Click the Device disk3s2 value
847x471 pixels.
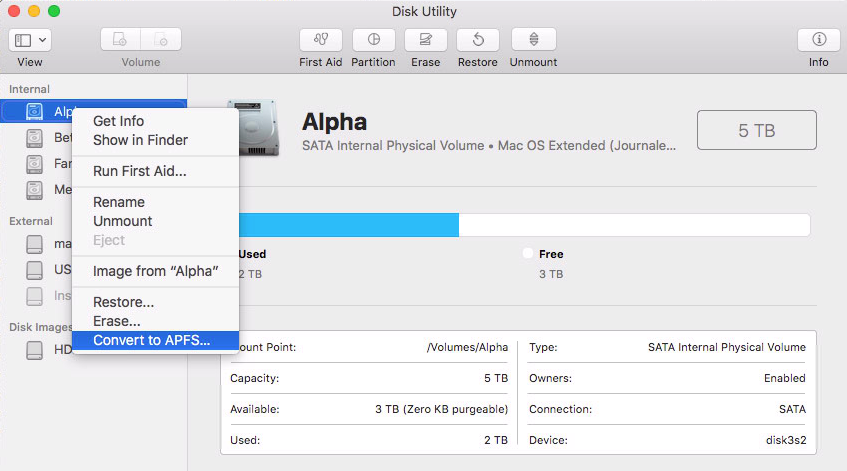[786, 440]
